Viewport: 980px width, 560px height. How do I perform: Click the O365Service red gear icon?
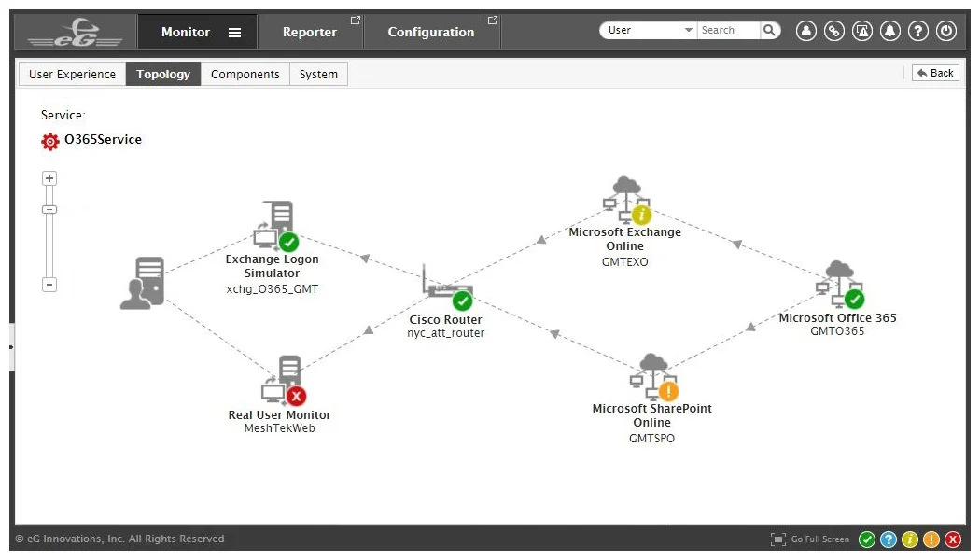50,141
